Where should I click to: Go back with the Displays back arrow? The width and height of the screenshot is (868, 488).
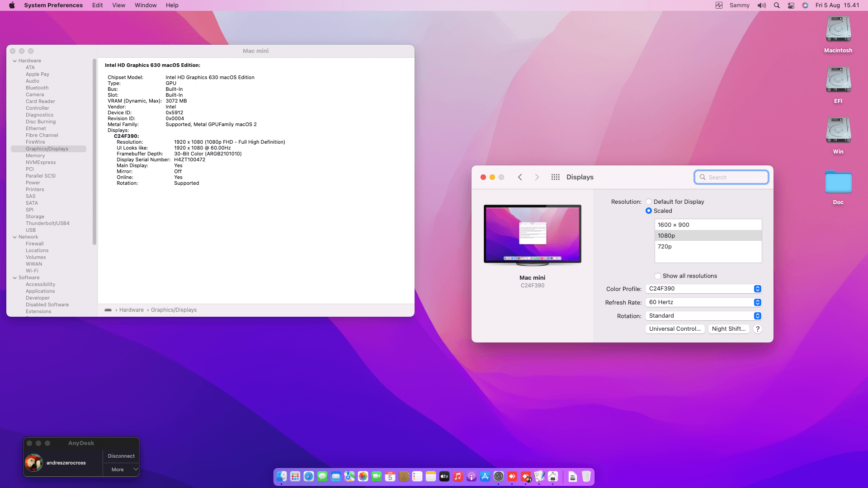pos(520,177)
